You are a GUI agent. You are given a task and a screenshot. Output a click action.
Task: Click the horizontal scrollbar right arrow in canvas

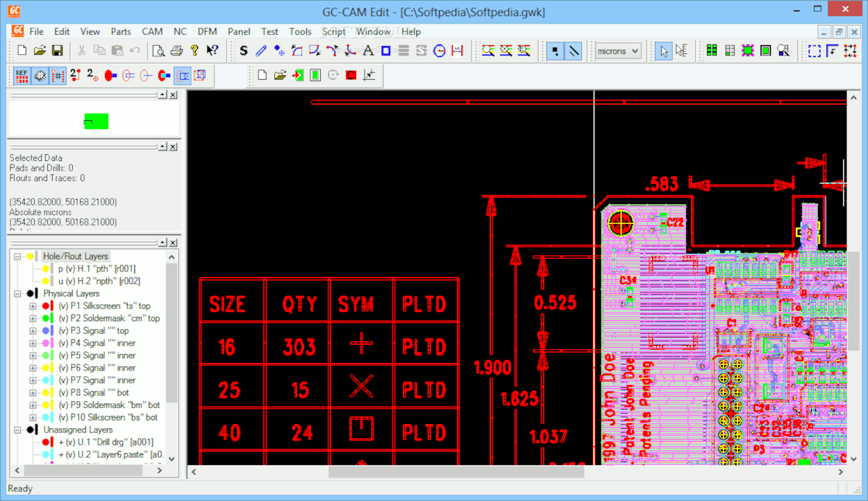tap(840, 472)
